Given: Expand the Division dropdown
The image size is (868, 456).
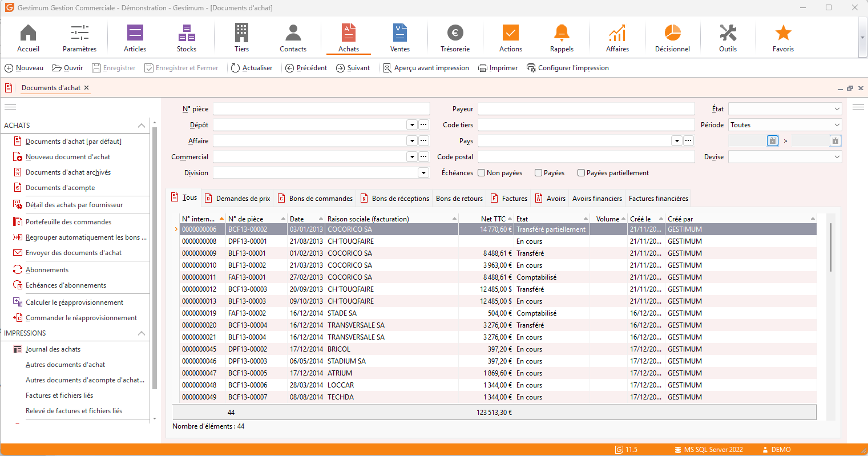Looking at the screenshot, I should 423,173.
